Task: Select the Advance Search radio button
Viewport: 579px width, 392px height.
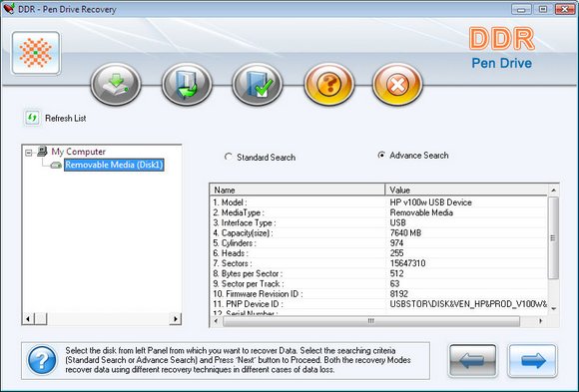Action: [381, 155]
